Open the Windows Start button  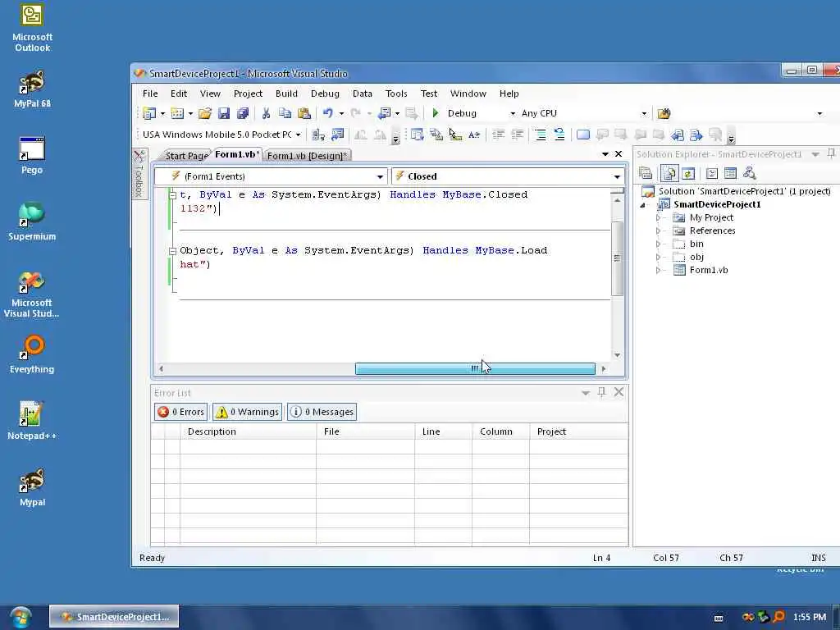coord(21,617)
